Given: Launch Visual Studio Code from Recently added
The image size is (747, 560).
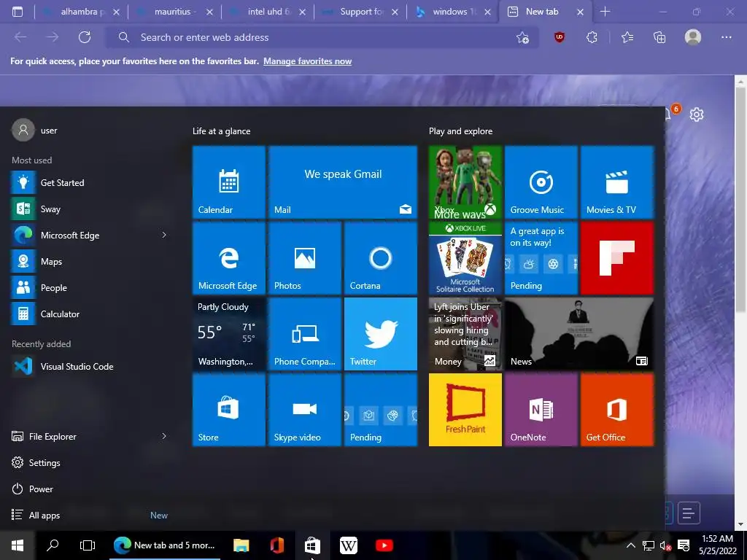Looking at the screenshot, I should 90,366.
